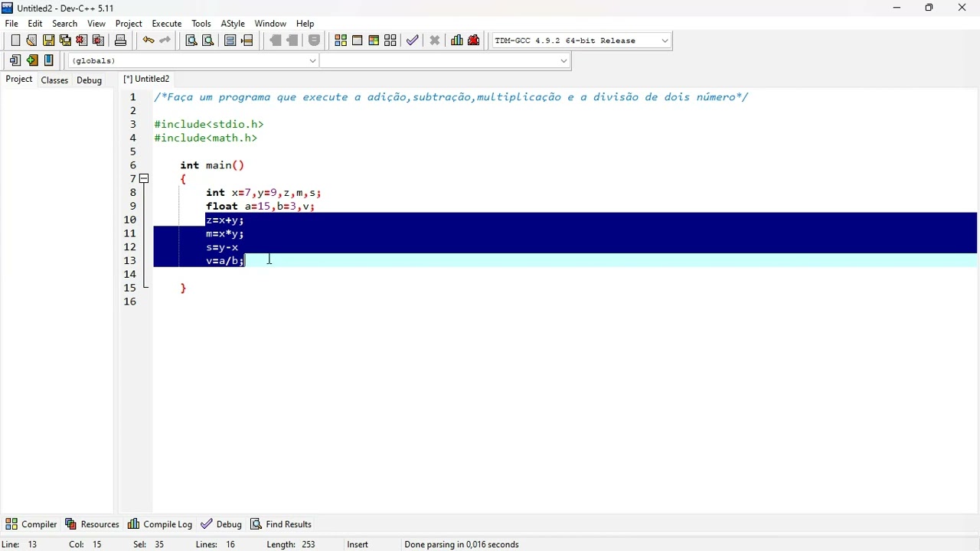This screenshot has height=551, width=980.
Task: Undo the last edit via toolbar
Action: point(149,41)
